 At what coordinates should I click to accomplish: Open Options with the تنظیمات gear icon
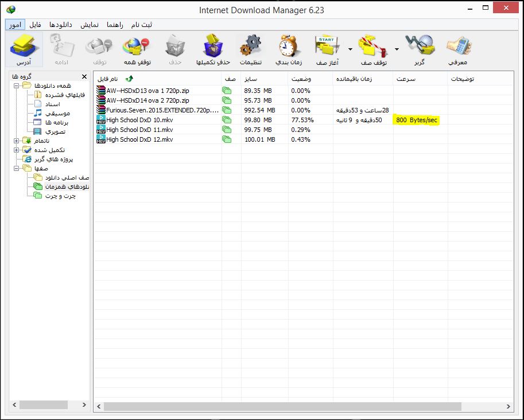(251, 46)
